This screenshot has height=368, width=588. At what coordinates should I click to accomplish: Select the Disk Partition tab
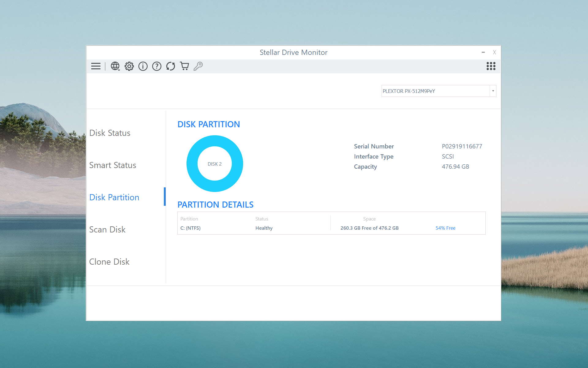(x=114, y=197)
